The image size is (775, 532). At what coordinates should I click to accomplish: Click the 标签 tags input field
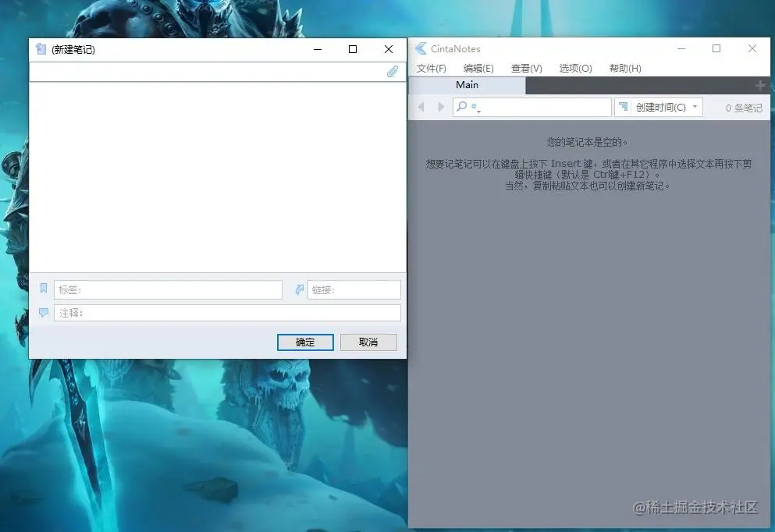168,289
